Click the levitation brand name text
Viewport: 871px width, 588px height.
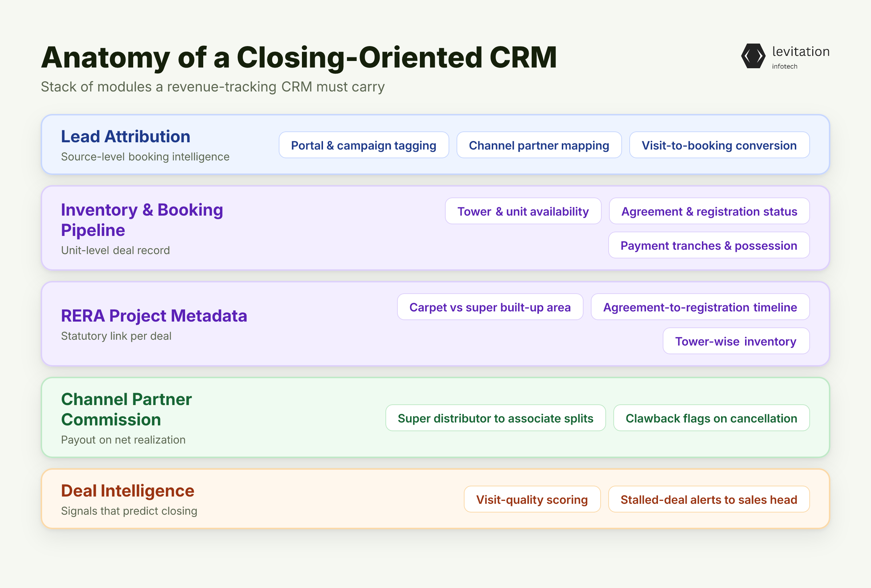click(801, 51)
